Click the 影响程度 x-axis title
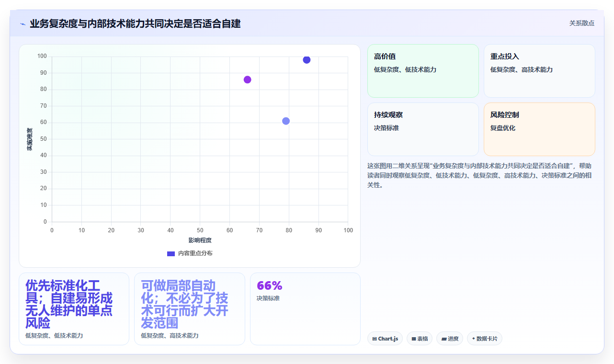The height and width of the screenshot is (364, 614). tap(200, 240)
